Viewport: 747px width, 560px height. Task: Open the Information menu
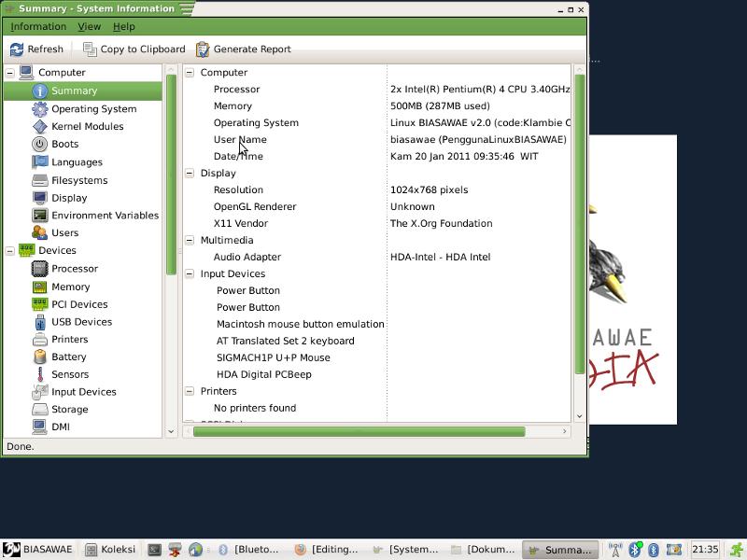pos(38,26)
